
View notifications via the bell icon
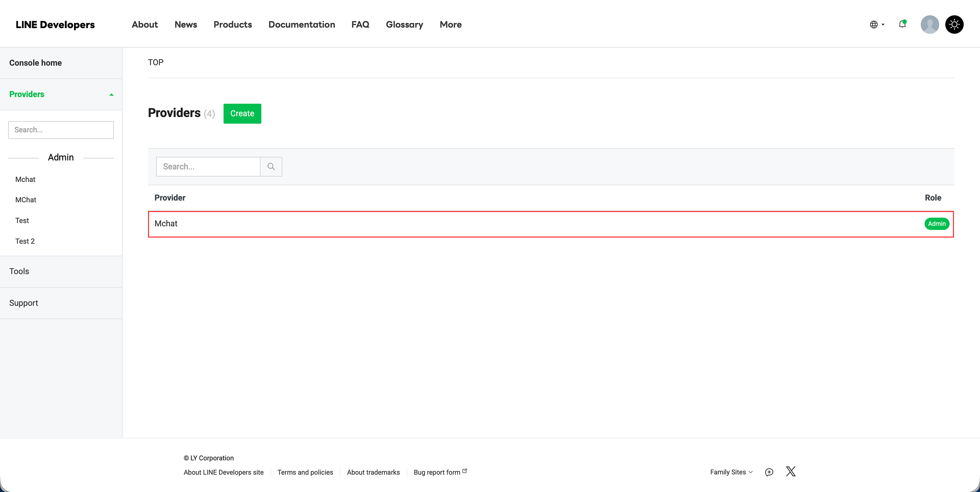click(902, 24)
